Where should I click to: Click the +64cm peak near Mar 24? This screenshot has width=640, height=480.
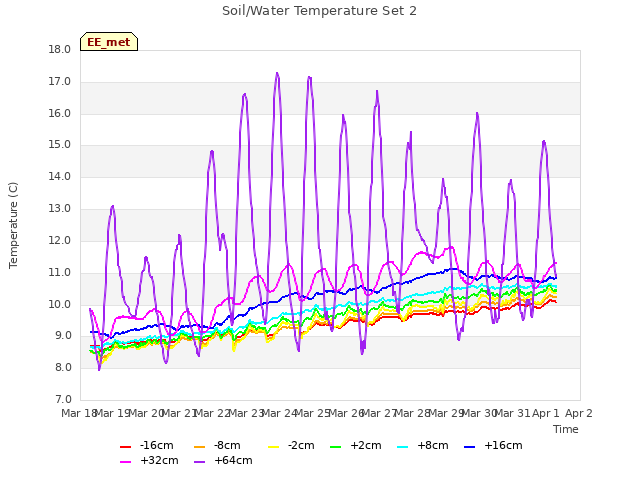[x=277, y=73]
